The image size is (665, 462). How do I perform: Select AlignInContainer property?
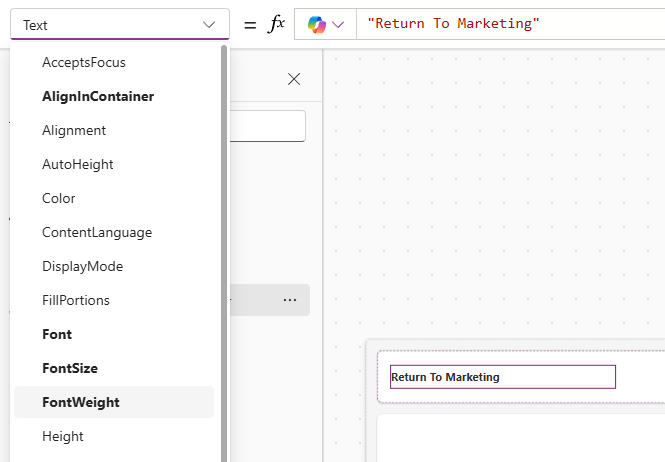pyautogui.click(x=98, y=96)
